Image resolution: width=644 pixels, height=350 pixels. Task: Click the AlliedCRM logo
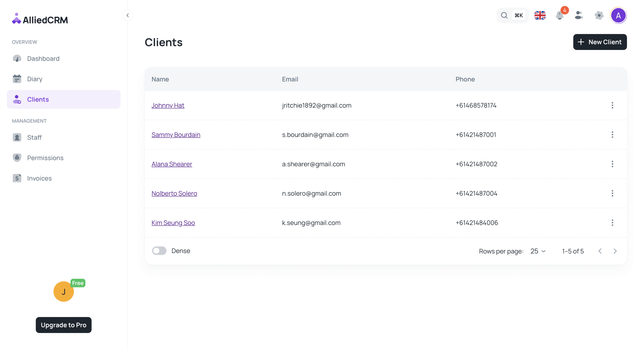click(40, 19)
